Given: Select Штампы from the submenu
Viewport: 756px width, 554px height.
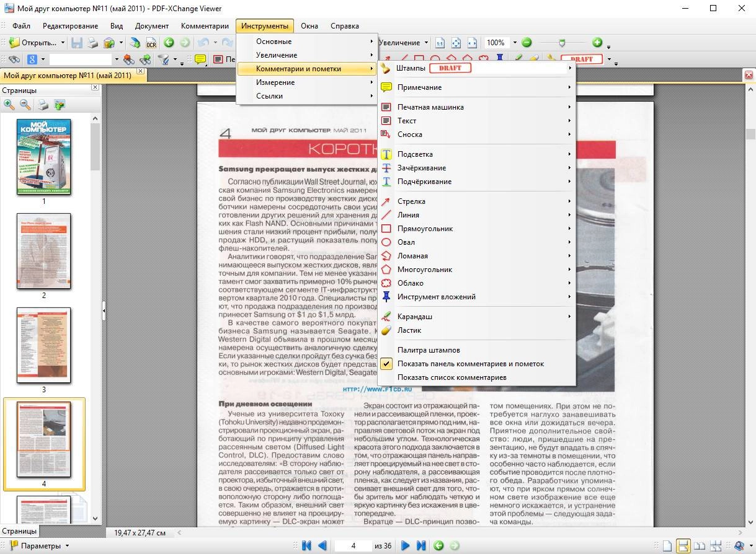Looking at the screenshot, I should point(476,68).
